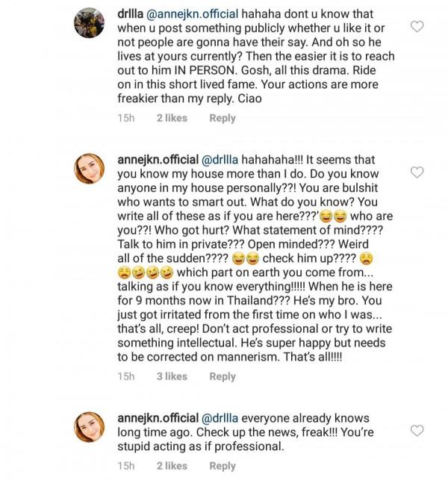Like the 'everyone already knows' comment
The width and height of the screenshot is (448, 480).
click(x=418, y=430)
